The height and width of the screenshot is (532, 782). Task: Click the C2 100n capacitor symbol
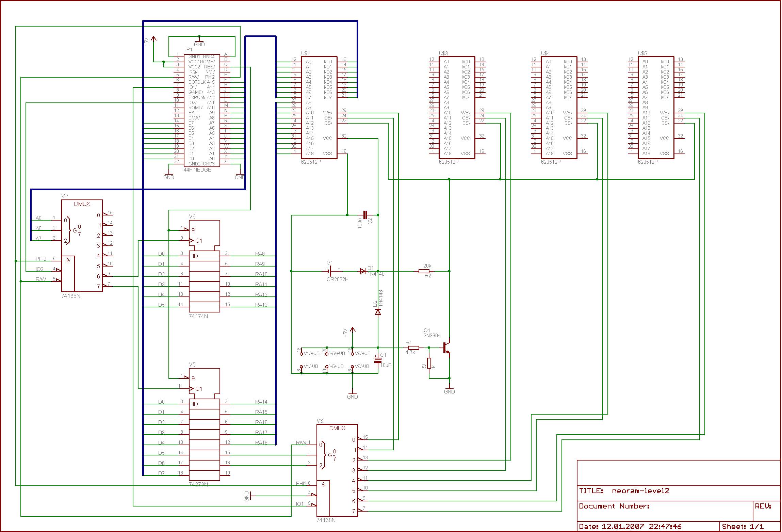365,215
